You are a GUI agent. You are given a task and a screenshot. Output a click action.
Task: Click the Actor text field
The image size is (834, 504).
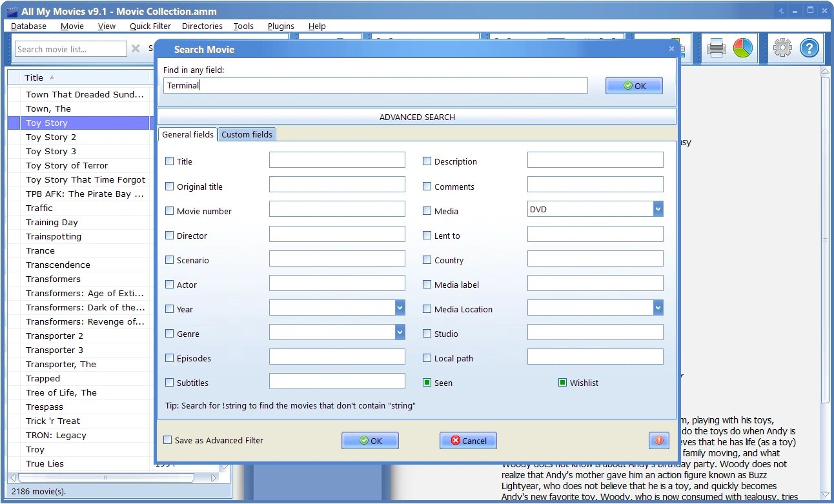click(x=337, y=283)
